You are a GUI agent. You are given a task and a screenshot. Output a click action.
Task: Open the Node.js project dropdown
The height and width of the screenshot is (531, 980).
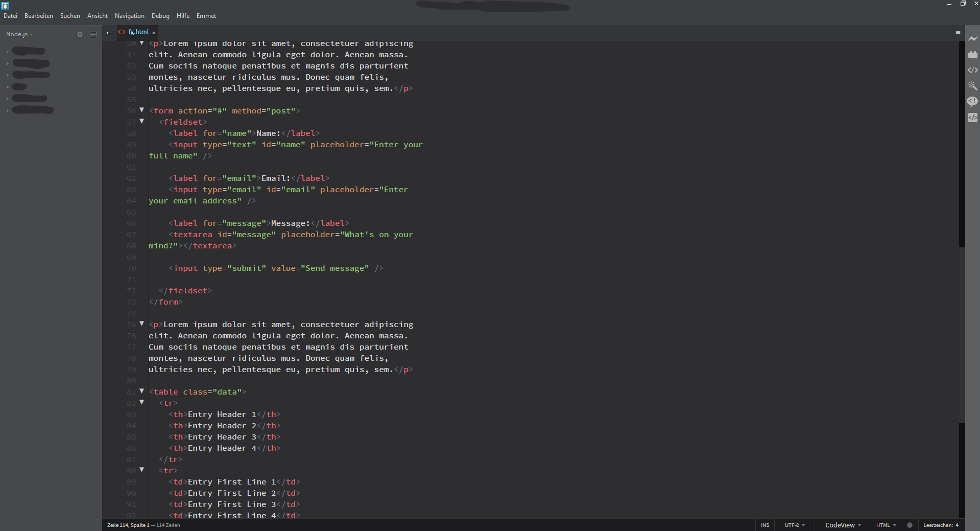click(x=19, y=34)
